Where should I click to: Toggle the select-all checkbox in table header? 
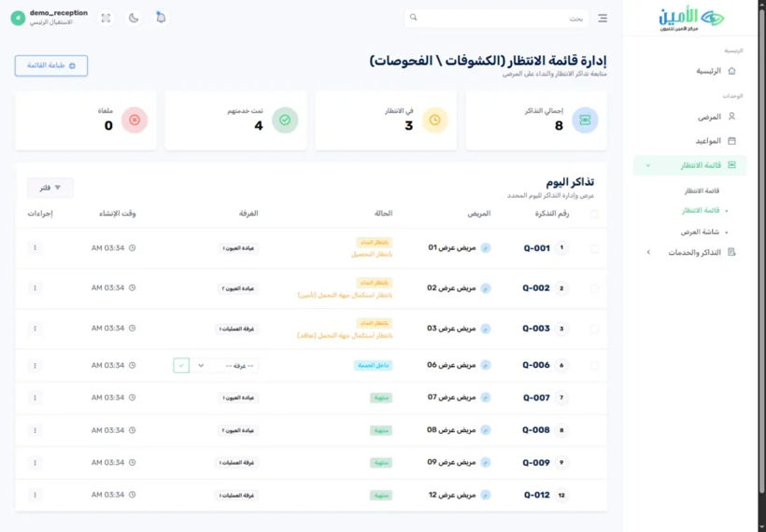pos(594,214)
